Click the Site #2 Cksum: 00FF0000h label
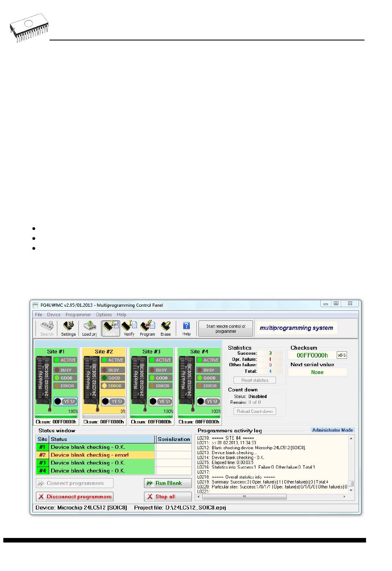Screen dimensions: 392x571 104,422
